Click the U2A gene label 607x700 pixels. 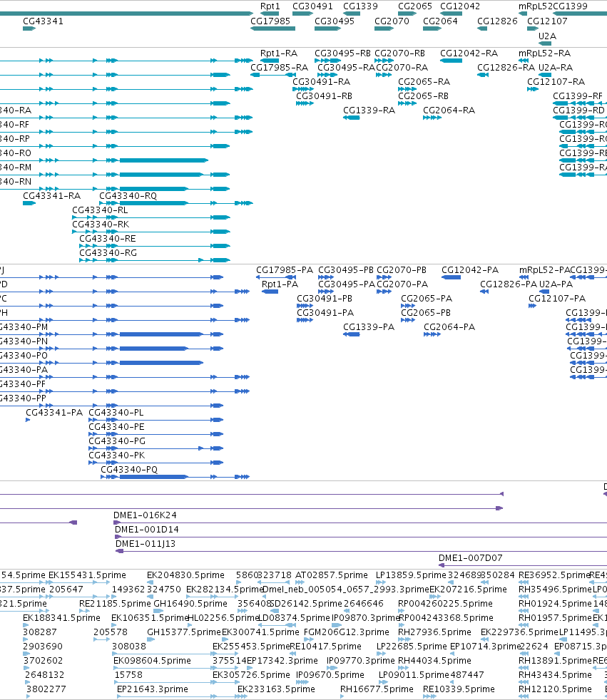[547, 36]
